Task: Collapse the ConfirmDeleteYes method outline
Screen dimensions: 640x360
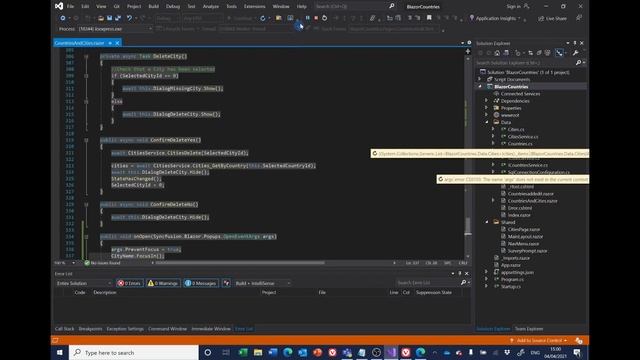Action: coord(86,140)
